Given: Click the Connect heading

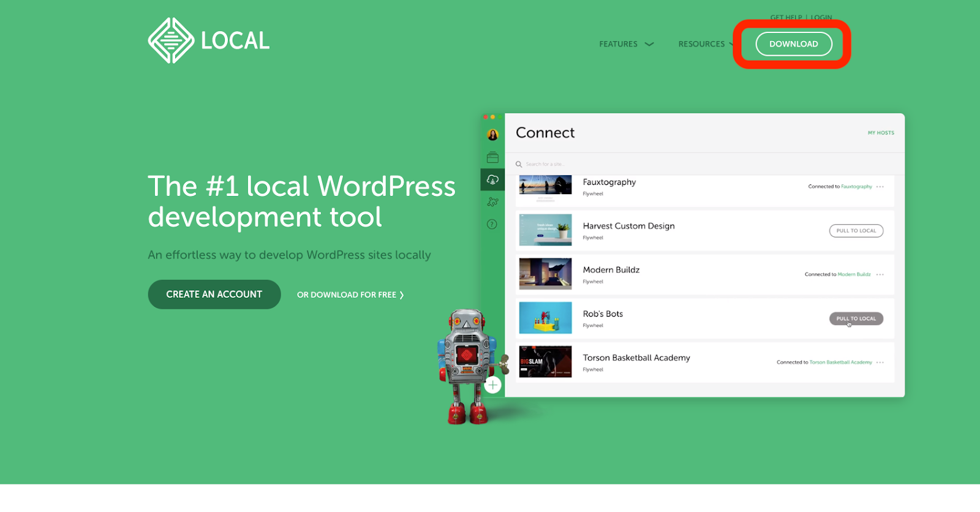Looking at the screenshot, I should [545, 133].
